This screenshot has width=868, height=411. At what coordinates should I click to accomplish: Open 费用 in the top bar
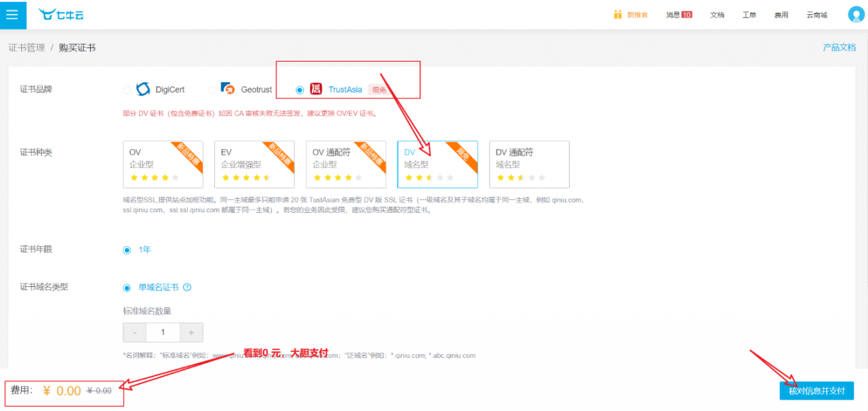point(781,15)
